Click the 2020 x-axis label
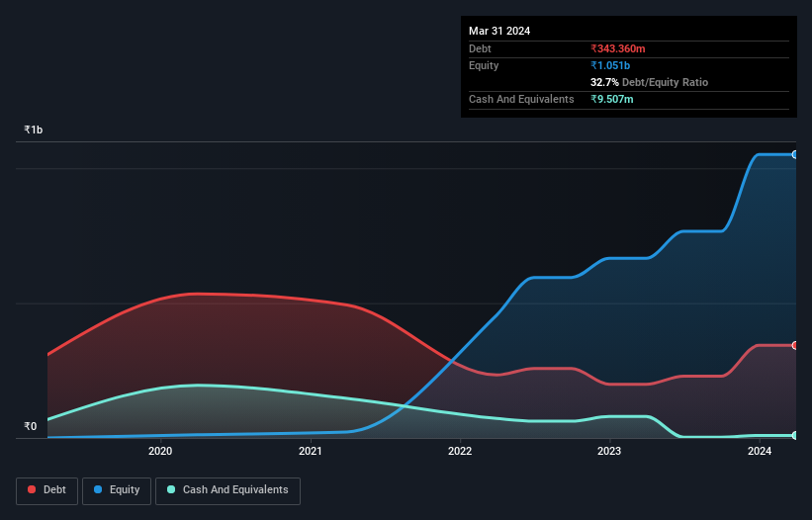 [160, 451]
